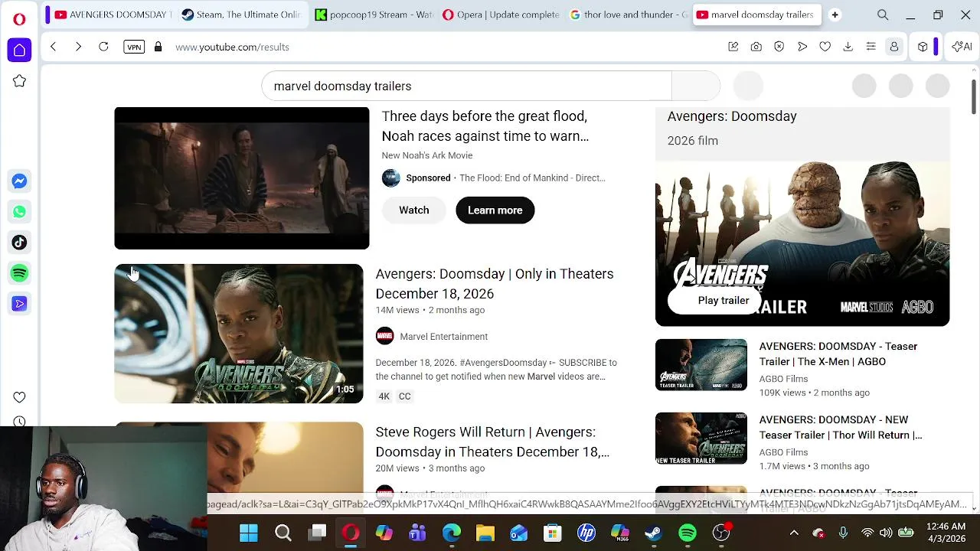The width and height of the screenshot is (980, 551).
Task: Open OBS Studio from taskbar
Action: pos(721,533)
